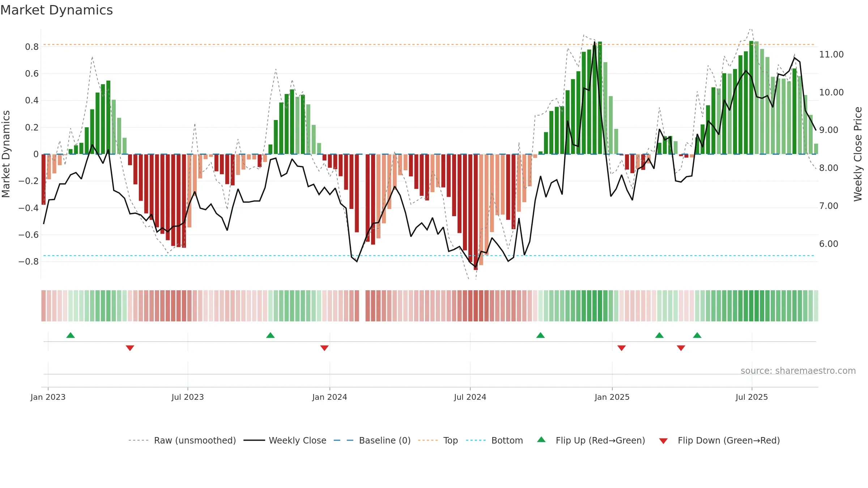The width and height of the screenshot is (868, 488).
Task: Click the flip-up triangle before Jan 2024
Action: (x=271, y=335)
